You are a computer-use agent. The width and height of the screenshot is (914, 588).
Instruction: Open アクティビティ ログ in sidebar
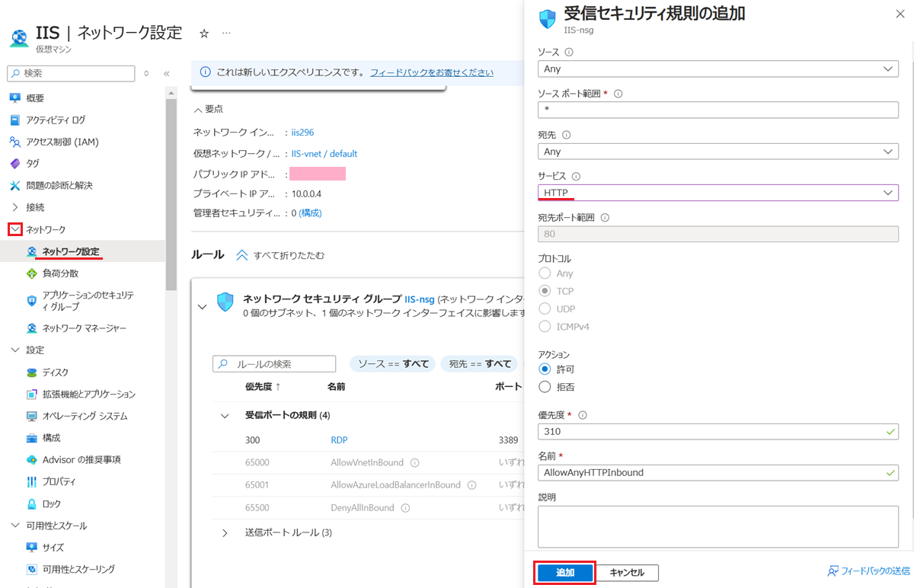[56, 120]
